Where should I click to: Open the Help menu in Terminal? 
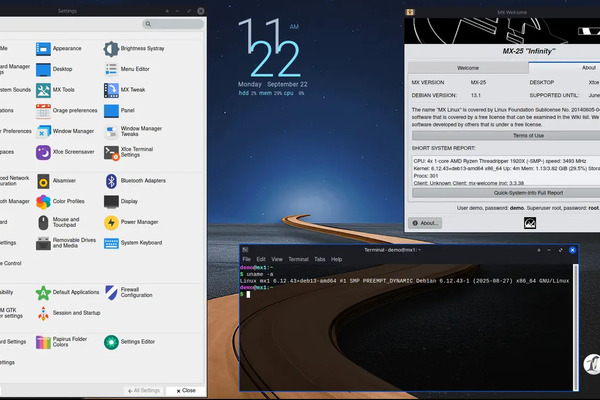pos(337,259)
